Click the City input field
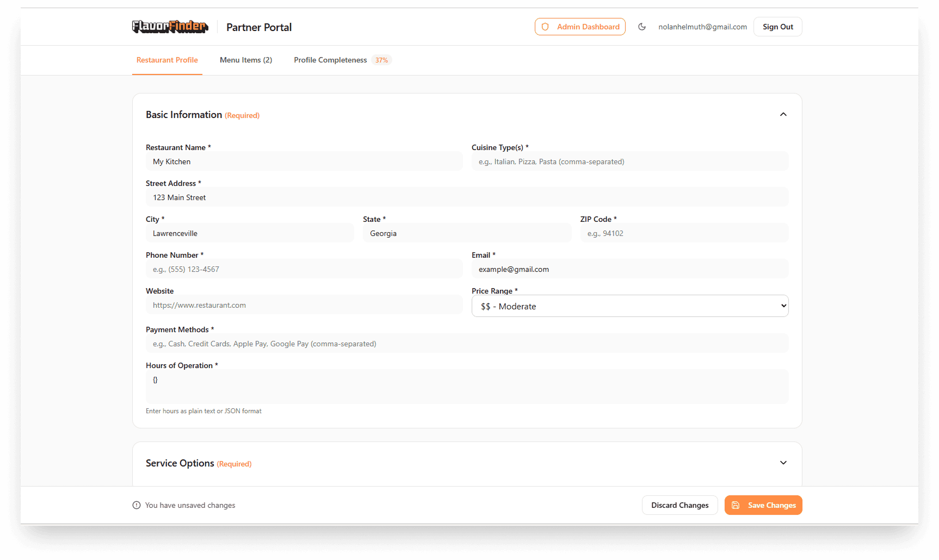Image resolution: width=939 pixels, height=560 pixels. tap(250, 233)
